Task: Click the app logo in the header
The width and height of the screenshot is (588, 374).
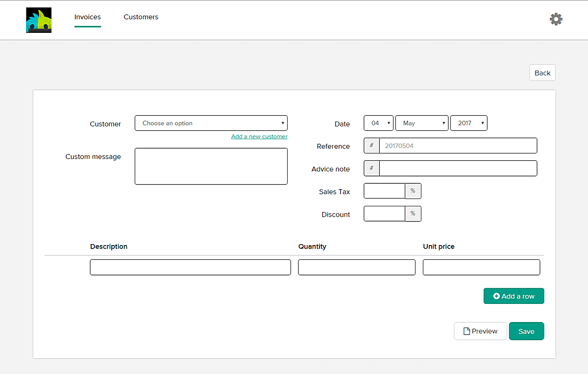Action: [39, 20]
